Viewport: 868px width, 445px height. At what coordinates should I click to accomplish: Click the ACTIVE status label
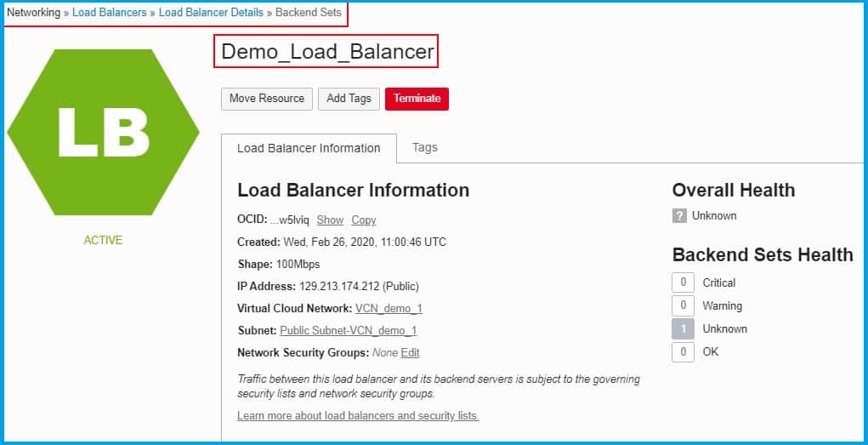[x=103, y=241]
